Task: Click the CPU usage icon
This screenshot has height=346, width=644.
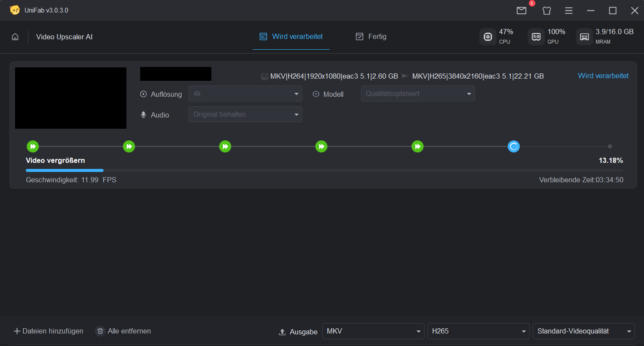Action: (488, 37)
